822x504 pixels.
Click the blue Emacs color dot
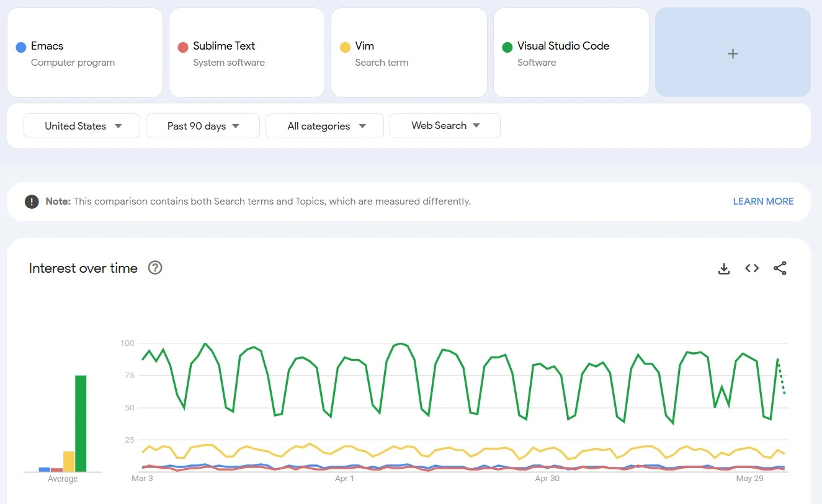click(20, 47)
